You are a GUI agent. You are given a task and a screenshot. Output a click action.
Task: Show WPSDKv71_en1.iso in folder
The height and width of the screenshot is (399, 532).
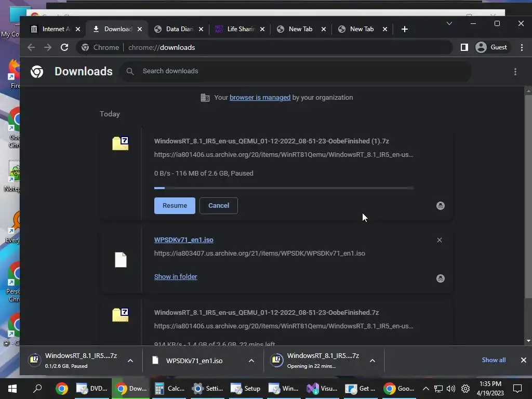pos(176,277)
